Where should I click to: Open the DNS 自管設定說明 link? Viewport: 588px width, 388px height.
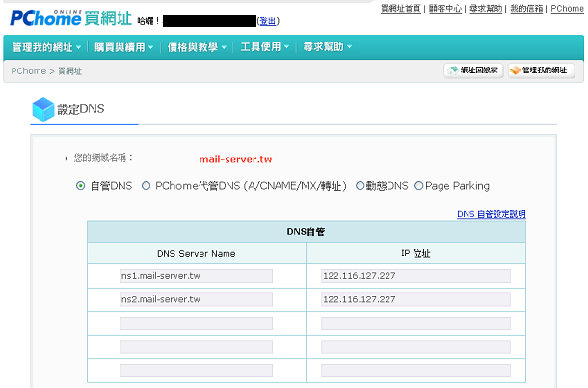click(x=492, y=214)
